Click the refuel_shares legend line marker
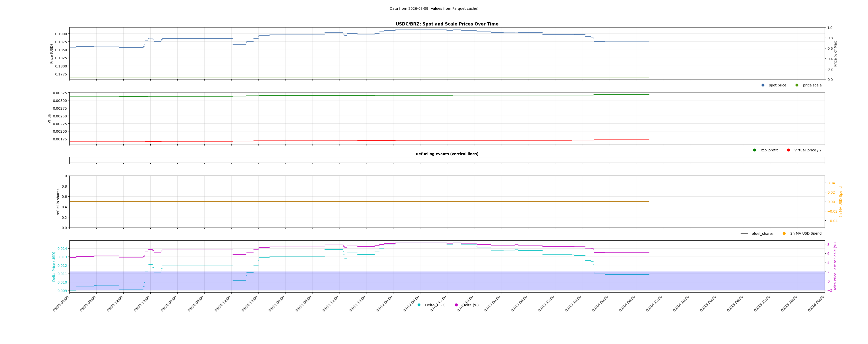Image resolution: width=868 pixels, height=344 pixels. 744,234
